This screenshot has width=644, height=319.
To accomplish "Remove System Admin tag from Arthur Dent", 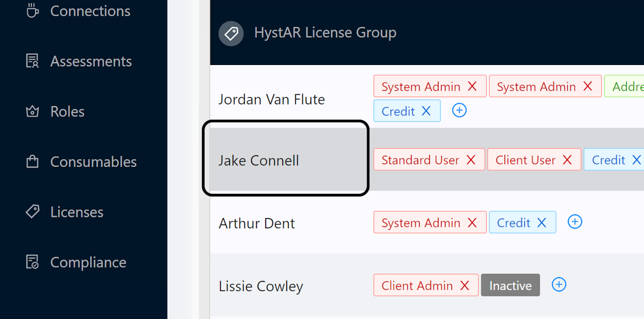I will click(x=472, y=222).
